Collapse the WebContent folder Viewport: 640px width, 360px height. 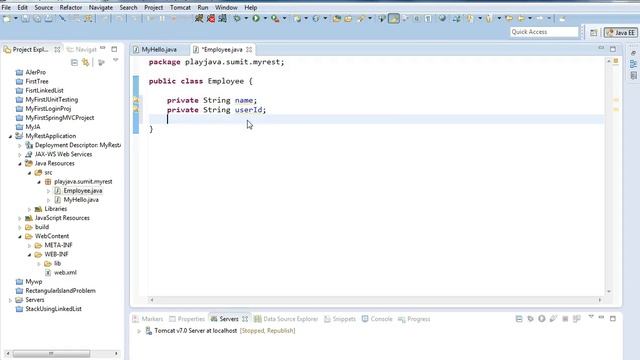click(20, 236)
